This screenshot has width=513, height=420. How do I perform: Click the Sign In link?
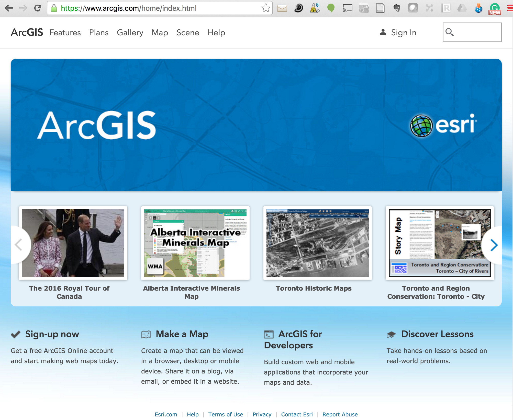[404, 32]
